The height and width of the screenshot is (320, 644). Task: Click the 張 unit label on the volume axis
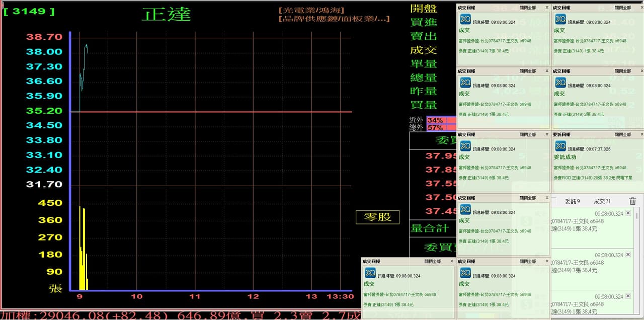(x=55, y=288)
